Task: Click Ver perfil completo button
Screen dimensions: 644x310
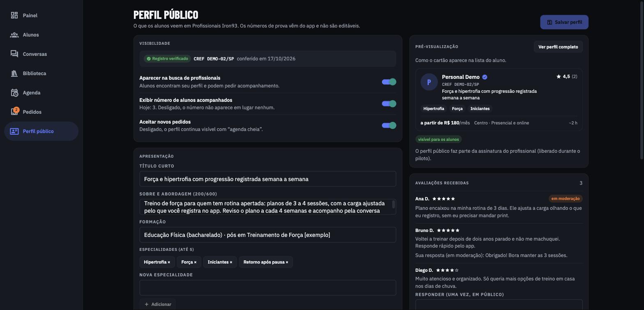Action: pyautogui.click(x=558, y=47)
